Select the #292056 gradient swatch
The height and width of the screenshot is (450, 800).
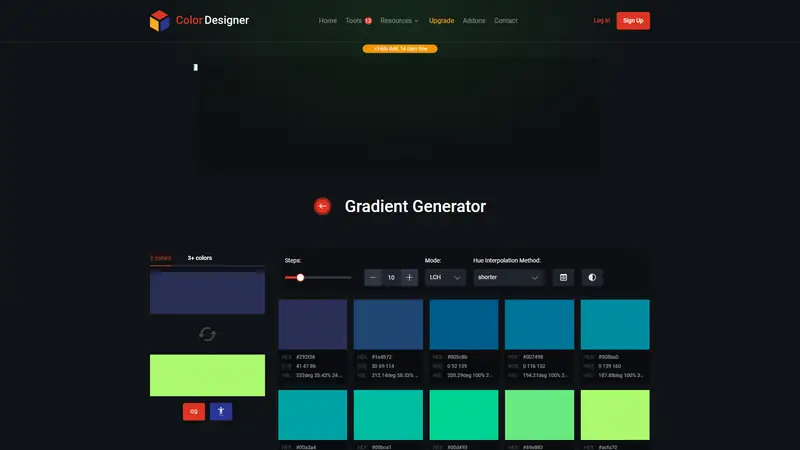(x=313, y=324)
